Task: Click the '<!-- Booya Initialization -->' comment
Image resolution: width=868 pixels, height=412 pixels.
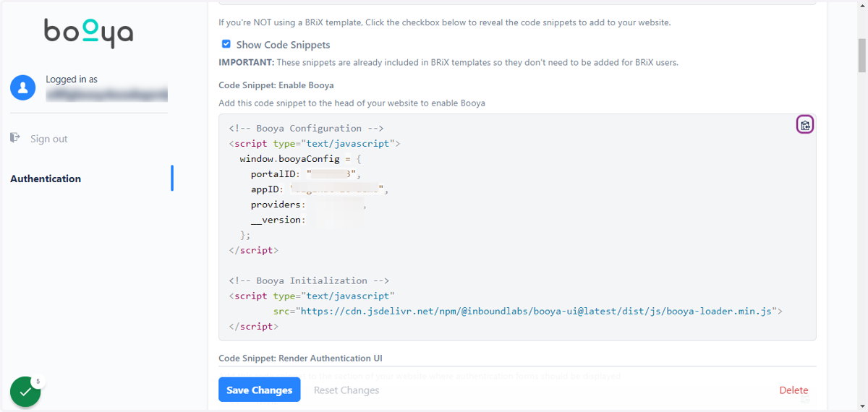Action: [x=309, y=280]
